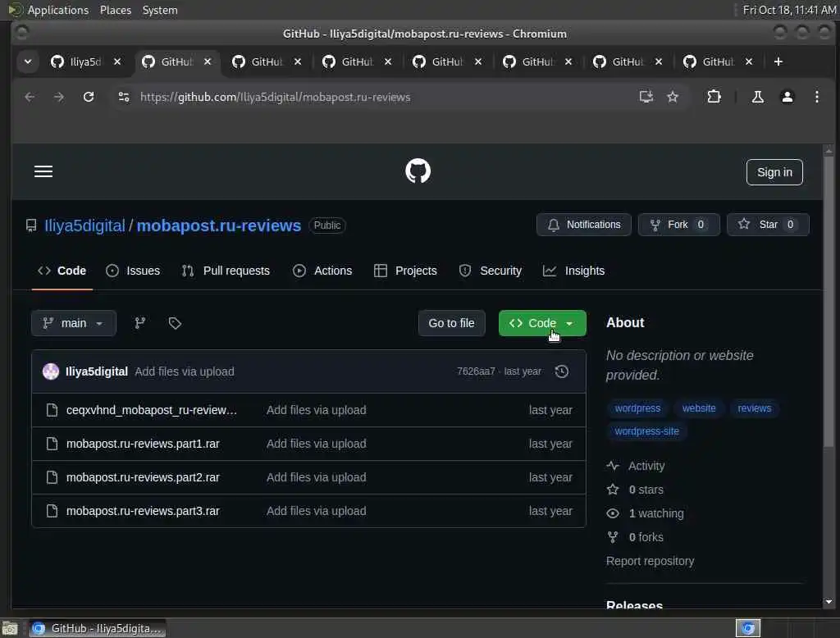Go to GitHub home via Octocat logo
This screenshot has height=638, width=840.
pyautogui.click(x=418, y=171)
